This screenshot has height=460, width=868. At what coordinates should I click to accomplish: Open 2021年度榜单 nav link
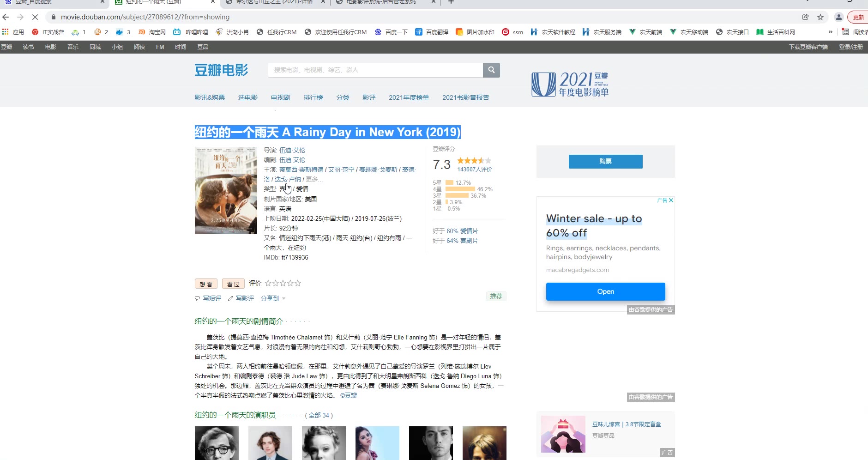pyautogui.click(x=409, y=97)
